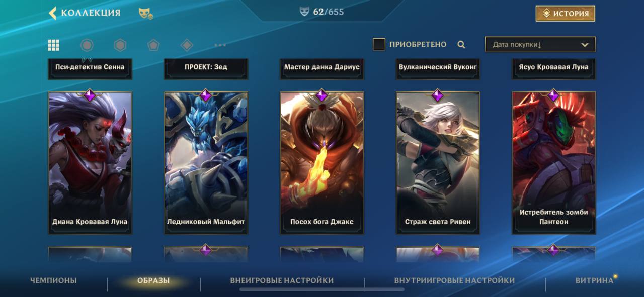Open skin search magnifier icon
Image resolution: width=644 pixels, height=297 pixels.
coord(461,44)
